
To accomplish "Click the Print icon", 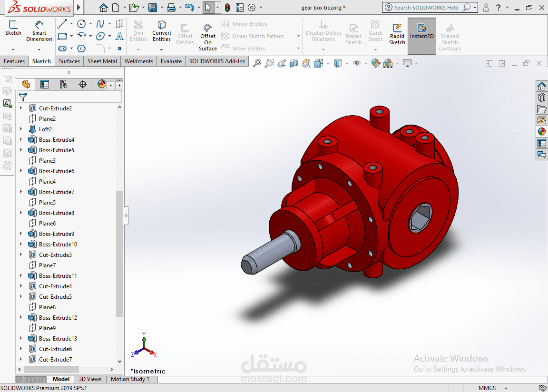I will tap(171, 7).
